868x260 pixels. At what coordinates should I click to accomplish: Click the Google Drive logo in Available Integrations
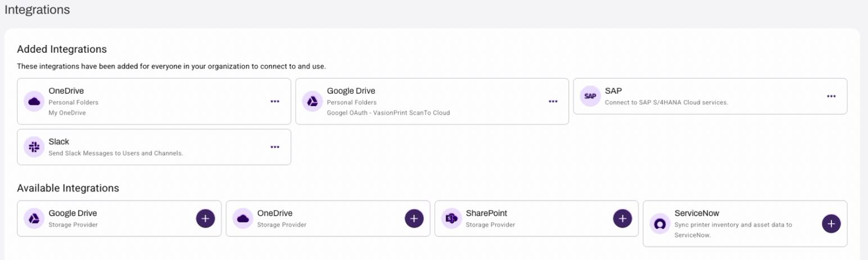pyautogui.click(x=34, y=218)
